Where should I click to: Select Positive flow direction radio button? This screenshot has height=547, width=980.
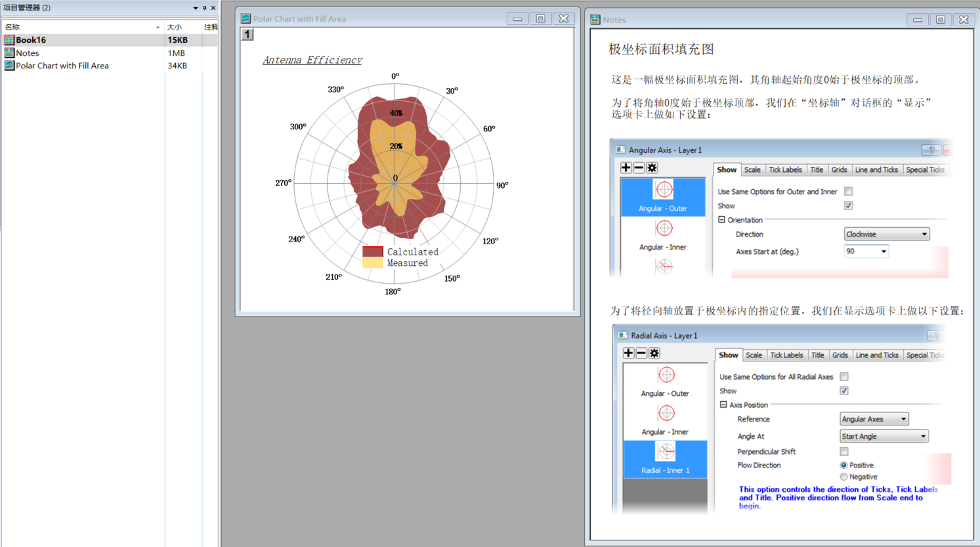(843, 465)
